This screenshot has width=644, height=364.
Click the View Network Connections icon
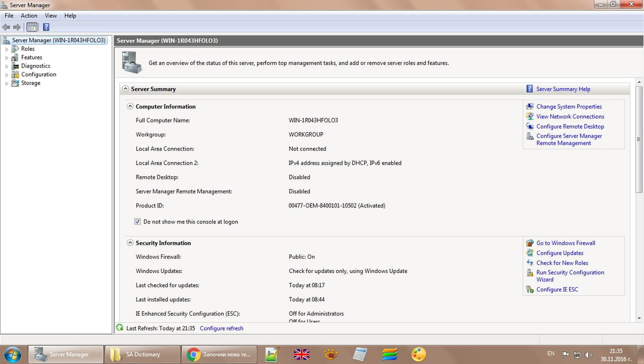coord(530,116)
